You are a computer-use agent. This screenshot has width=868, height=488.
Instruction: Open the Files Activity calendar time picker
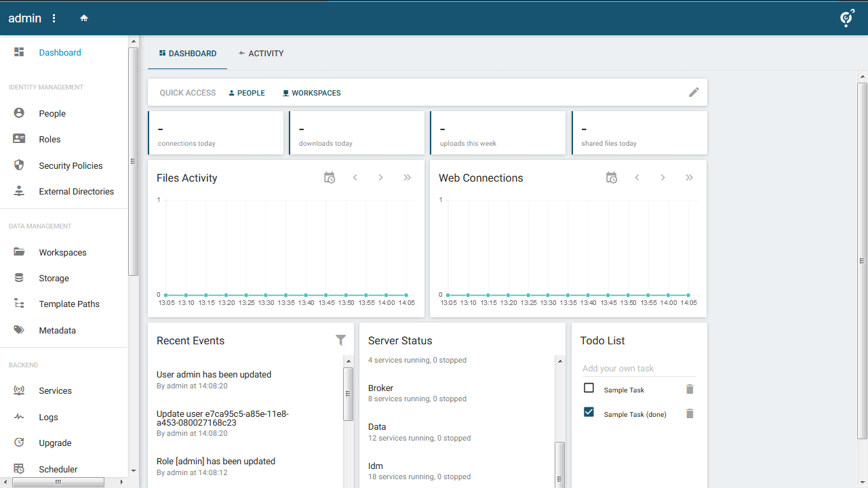(x=330, y=178)
